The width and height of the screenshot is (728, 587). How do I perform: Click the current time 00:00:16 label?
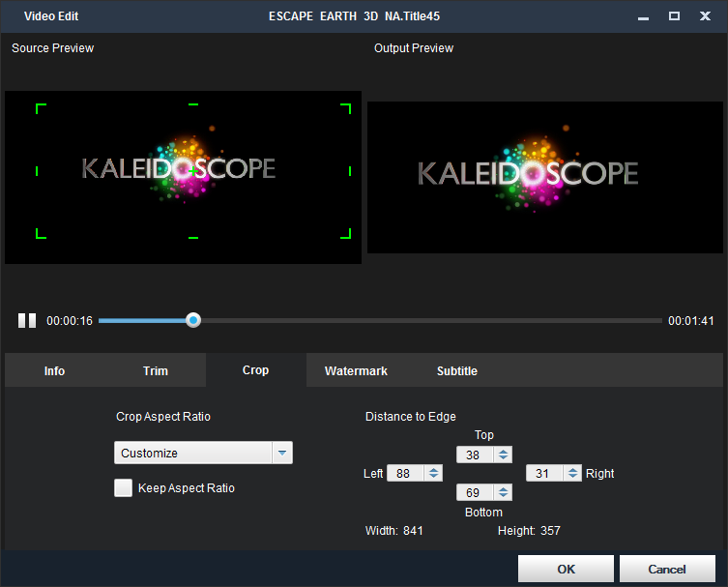[x=70, y=321]
